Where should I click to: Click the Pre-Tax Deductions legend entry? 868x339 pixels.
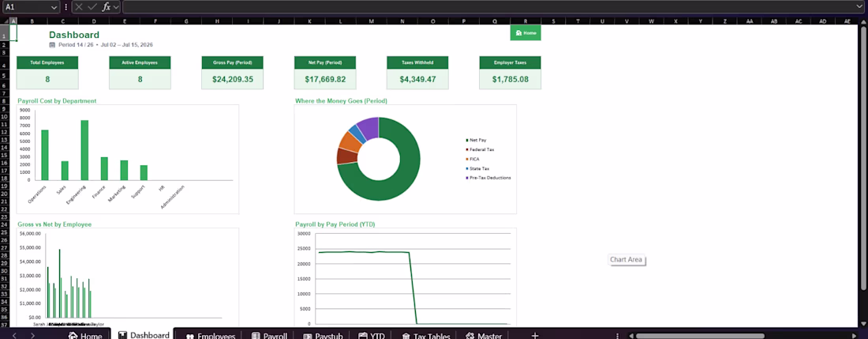click(488, 178)
